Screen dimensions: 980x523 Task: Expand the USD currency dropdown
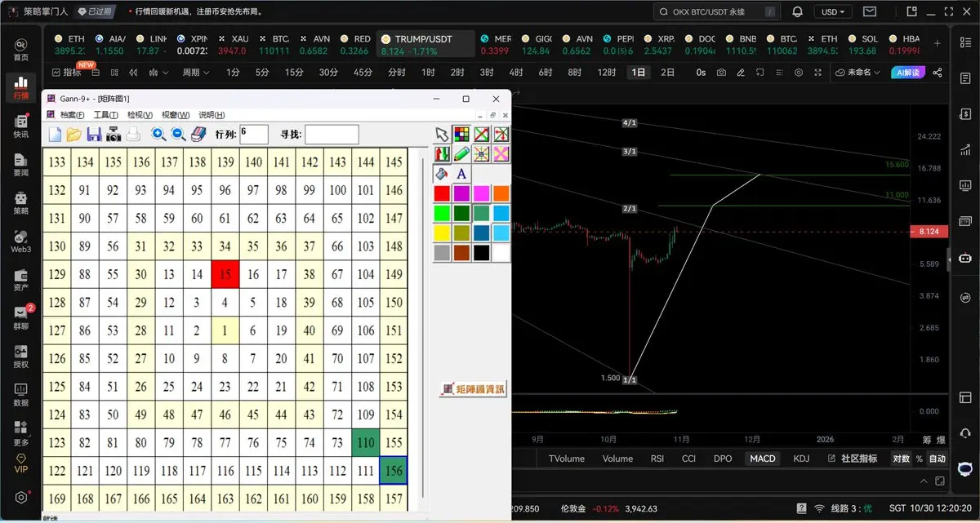(x=833, y=12)
